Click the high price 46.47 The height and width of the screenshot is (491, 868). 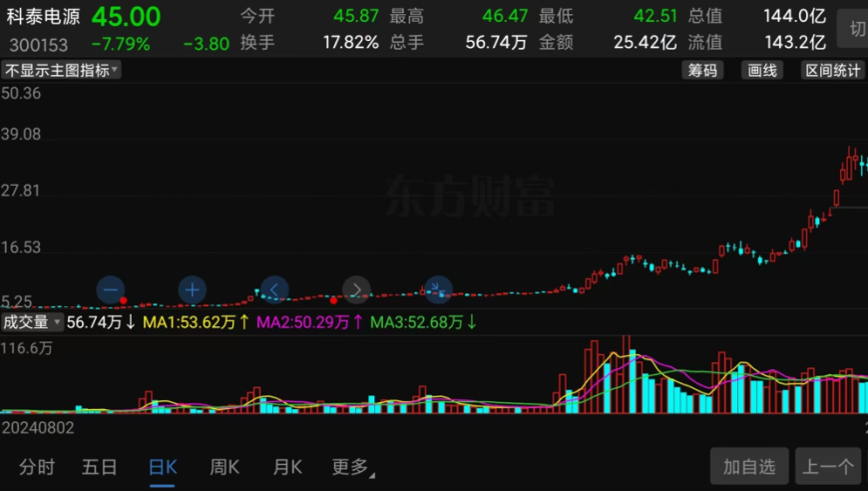point(505,16)
